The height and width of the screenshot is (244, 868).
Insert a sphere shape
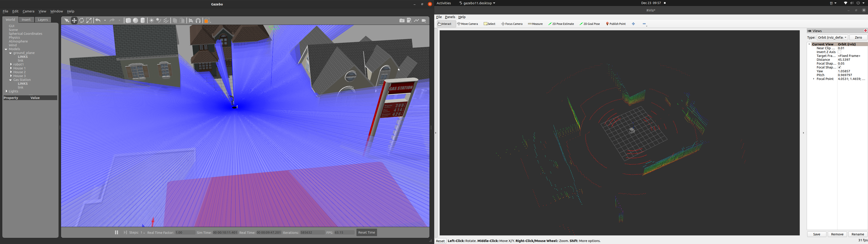[135, 21]
